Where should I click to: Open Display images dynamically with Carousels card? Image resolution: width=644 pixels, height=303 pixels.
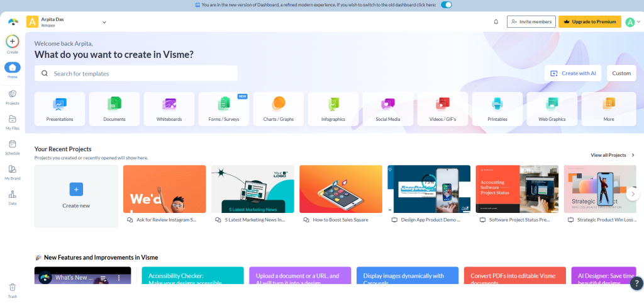(x=408, y=275)
